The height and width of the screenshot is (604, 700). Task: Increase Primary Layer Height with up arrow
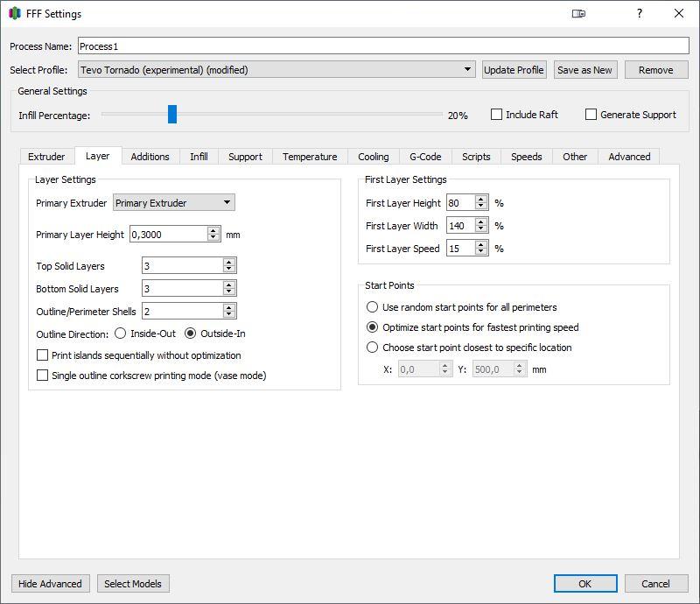[213, 230]
